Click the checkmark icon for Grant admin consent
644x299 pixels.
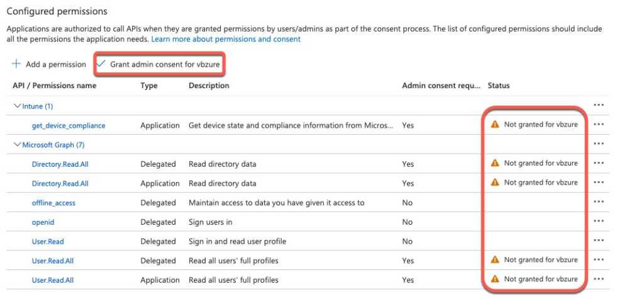click(x=101, y=64)
